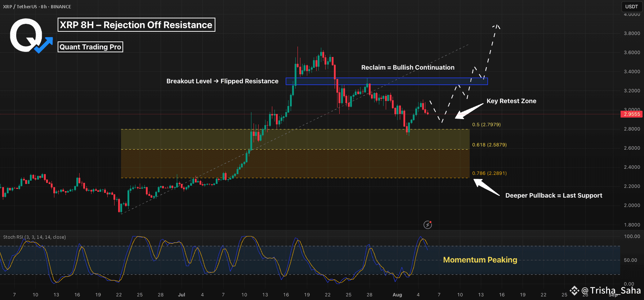The width and height of the screenshot is (644, 300).
Task: Select the 0.618 (2.5879) Fibonacci label
Action: 489,145
